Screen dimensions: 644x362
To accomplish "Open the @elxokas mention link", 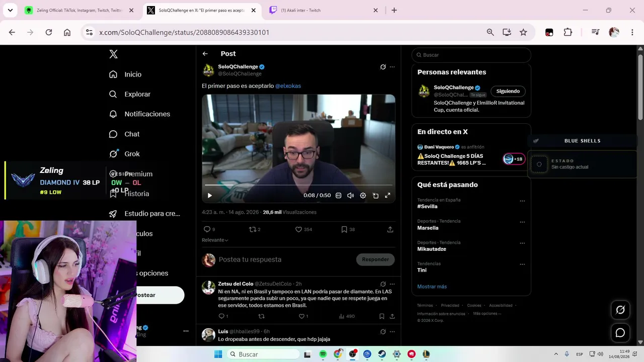I will 288,86.
